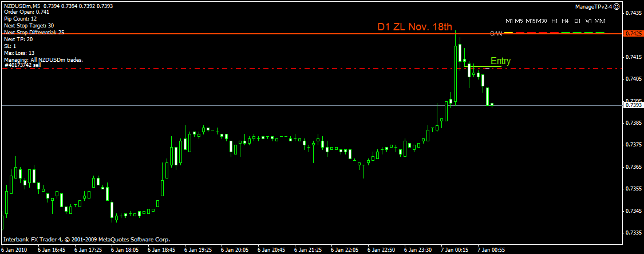The height and width of the screenshot is (254, 644).
Task: Click the Pip Count: 12 text
Action: (x=20, y=19)
